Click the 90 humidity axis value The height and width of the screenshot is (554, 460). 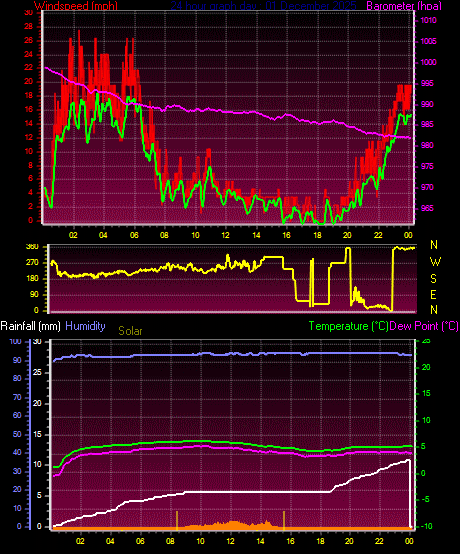(17, 360)
